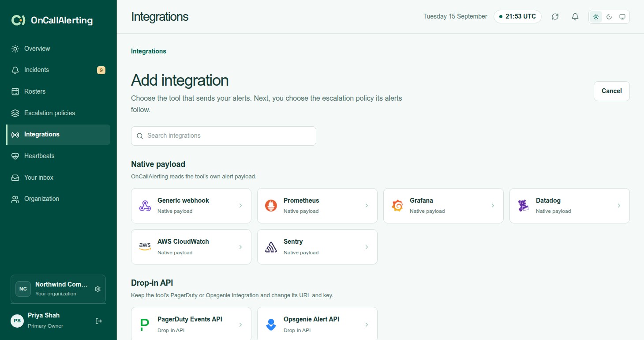This screenshot has width=644, height=340.
Task: Open Rosters from the sidebar
Action: pos(58,91)
